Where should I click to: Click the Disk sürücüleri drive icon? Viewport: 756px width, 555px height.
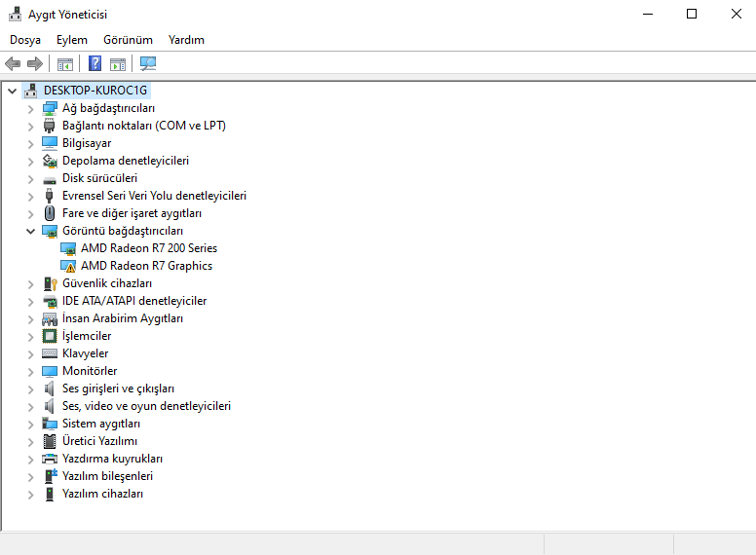50,181
